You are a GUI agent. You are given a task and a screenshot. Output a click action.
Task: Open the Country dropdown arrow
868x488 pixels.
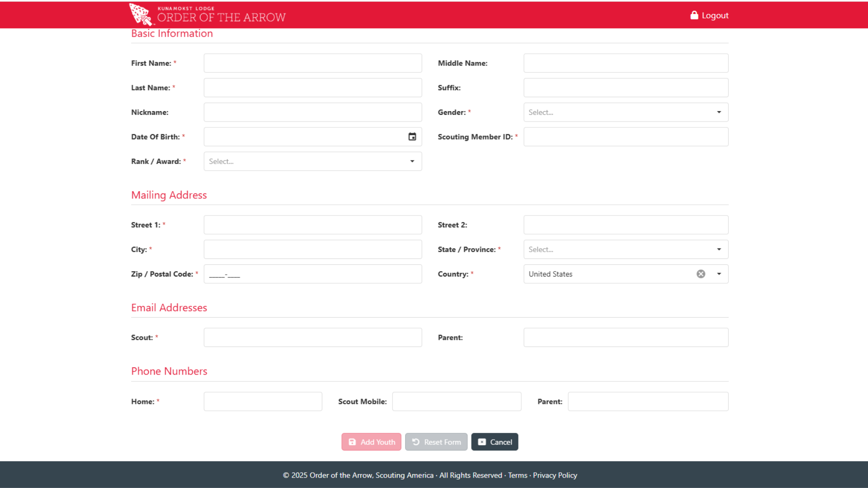719,274
